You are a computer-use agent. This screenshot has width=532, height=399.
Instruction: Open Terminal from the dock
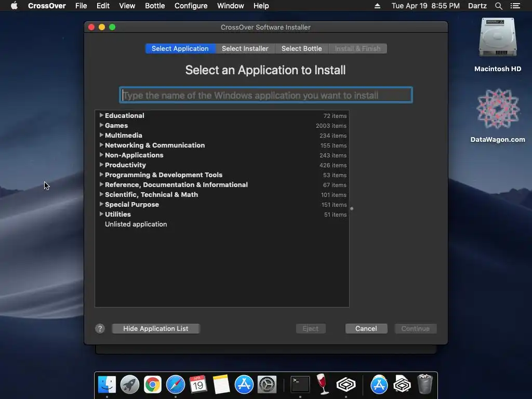pos(300,384)
